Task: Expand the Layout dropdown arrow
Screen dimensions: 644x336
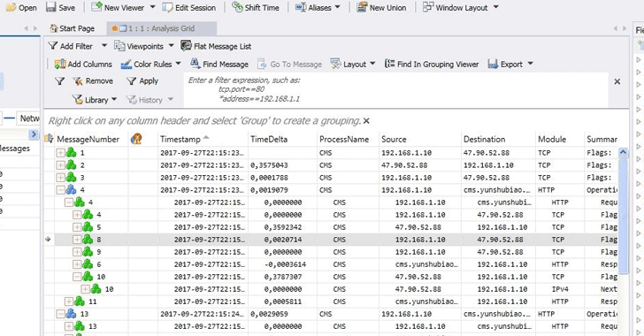Action: point(372,64)
